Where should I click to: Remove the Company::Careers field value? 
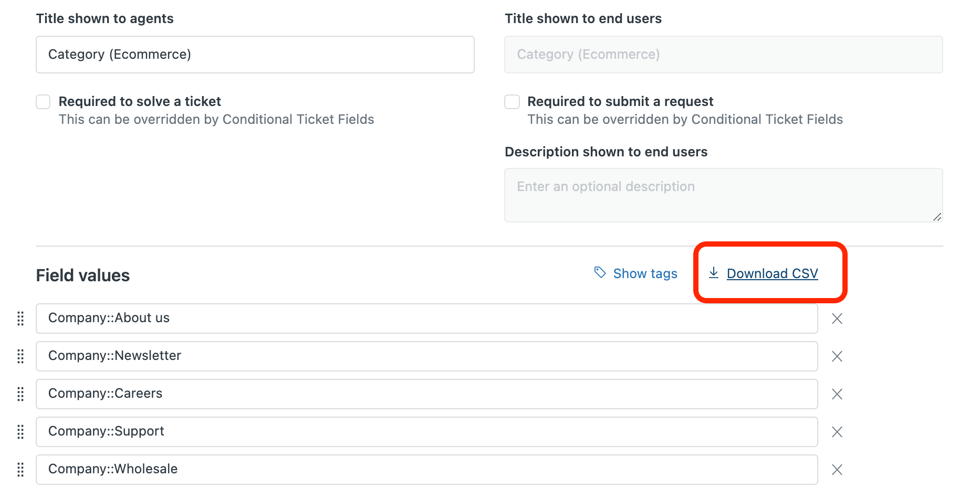pos(837,394)
